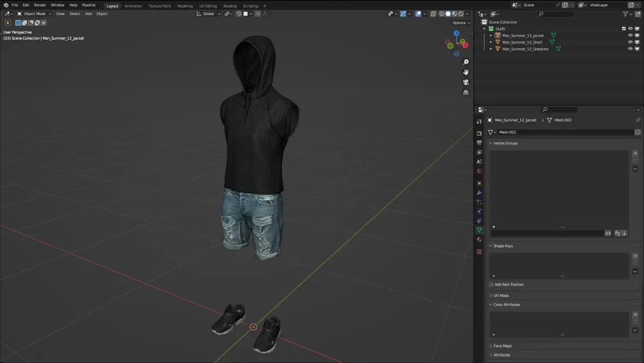
Task: Open the Physics properties tab
Action: (x=479, y=212)
